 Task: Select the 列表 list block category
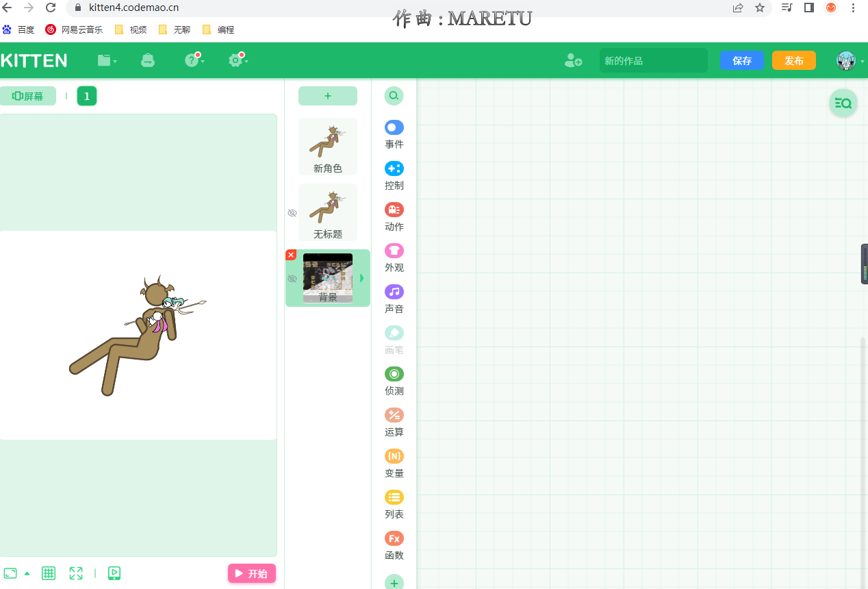(394, 505)
